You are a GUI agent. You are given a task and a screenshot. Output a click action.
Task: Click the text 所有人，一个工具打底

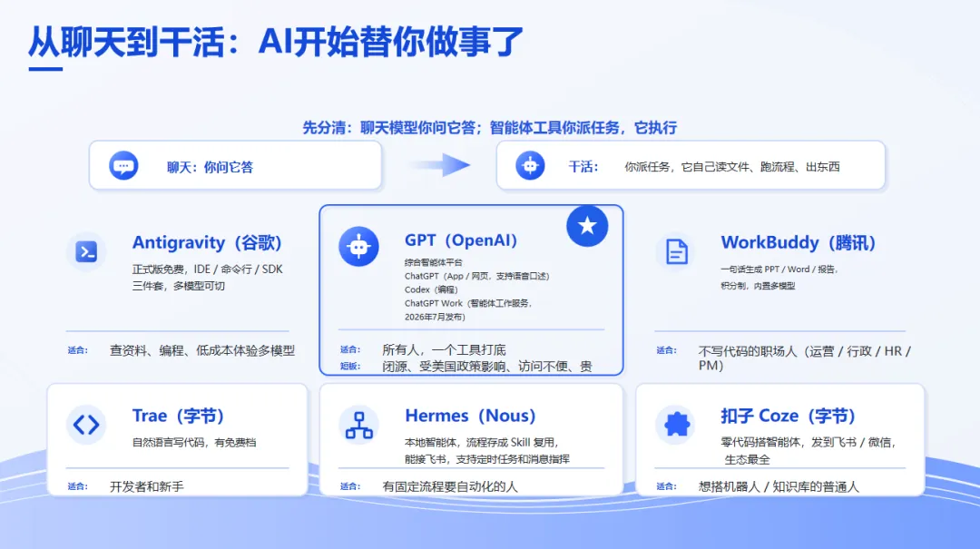click(444, 349)
